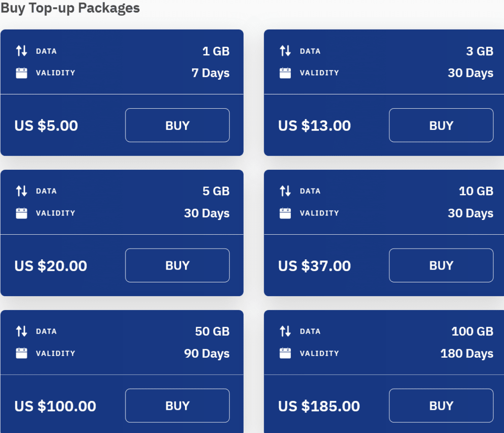Click the calendar icon on the 5 GB package

[22, 214]
